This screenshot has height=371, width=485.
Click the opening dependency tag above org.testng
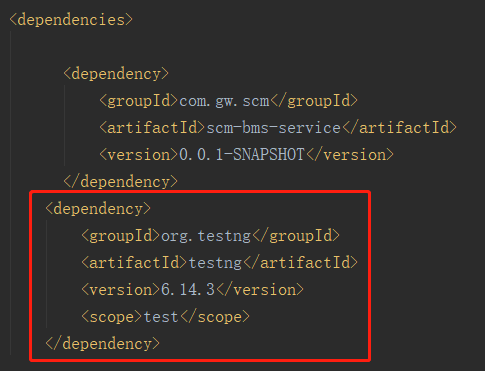[98, 209]
